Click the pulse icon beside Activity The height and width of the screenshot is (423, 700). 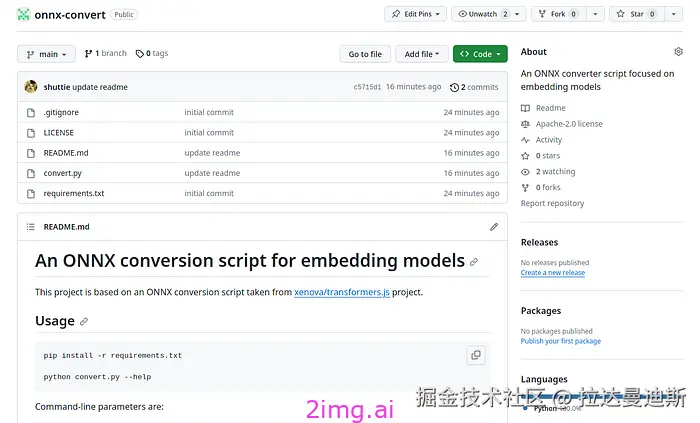[x=525, y=140]
